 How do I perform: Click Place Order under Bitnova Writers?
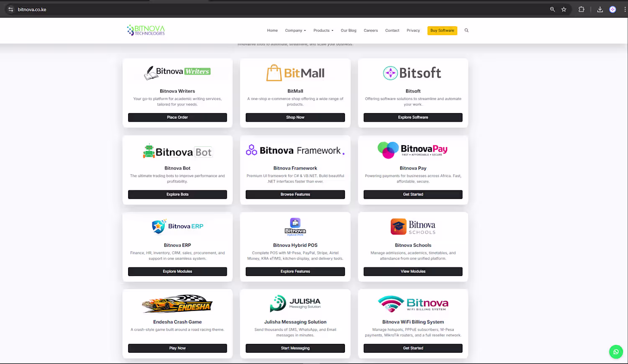(178, 118)
